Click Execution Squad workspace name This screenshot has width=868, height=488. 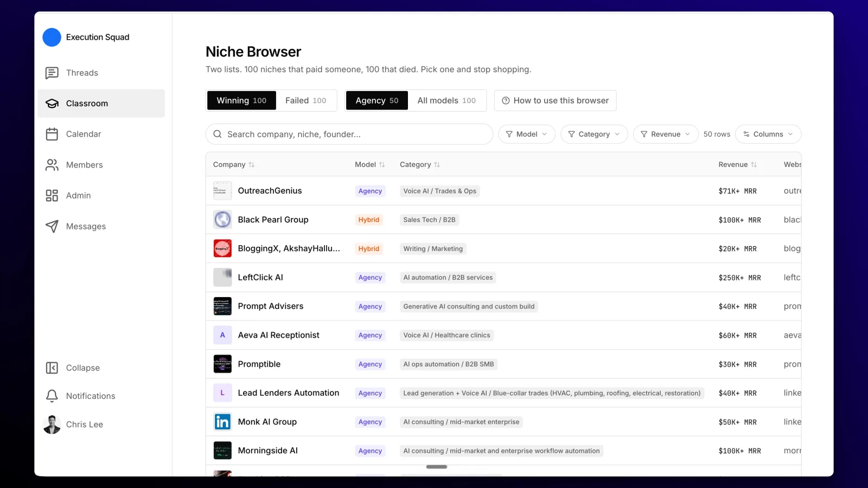tap(98, 37)
